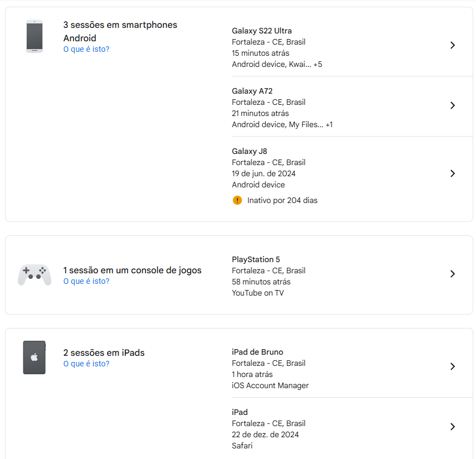The width and height of the screenshot is (476, 459).
Task: Open 'O que é isto?' under smartphones Android
Action: click(x=86, y=49)
